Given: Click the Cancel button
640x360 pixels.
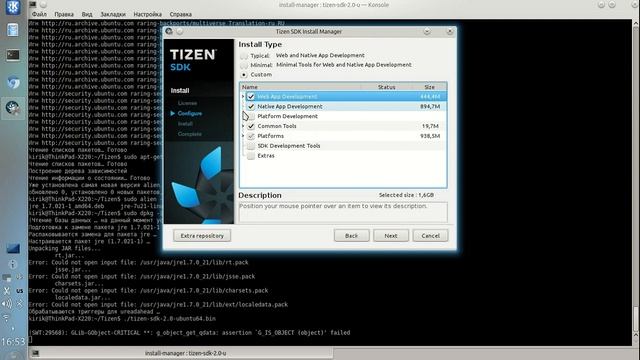Looking at the screenshot, I should click(430, 236).
